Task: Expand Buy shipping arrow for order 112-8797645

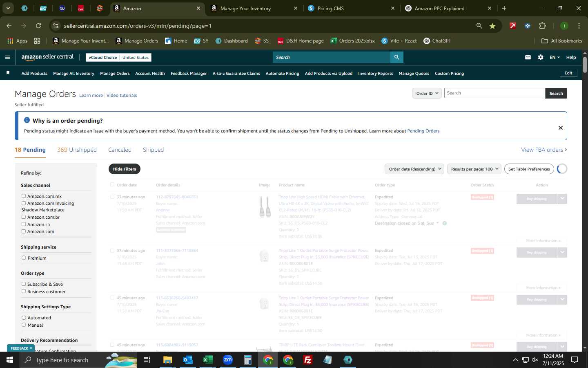Action: [562, 199]
